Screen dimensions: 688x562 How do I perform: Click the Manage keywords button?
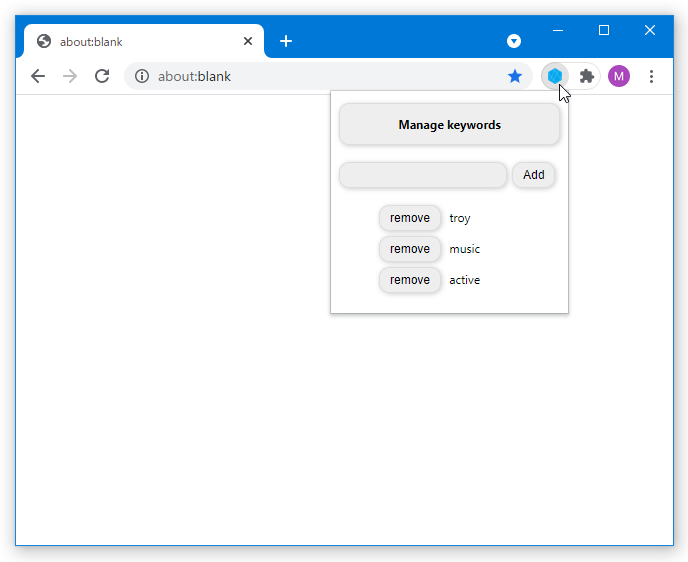(x=449, y=125)
